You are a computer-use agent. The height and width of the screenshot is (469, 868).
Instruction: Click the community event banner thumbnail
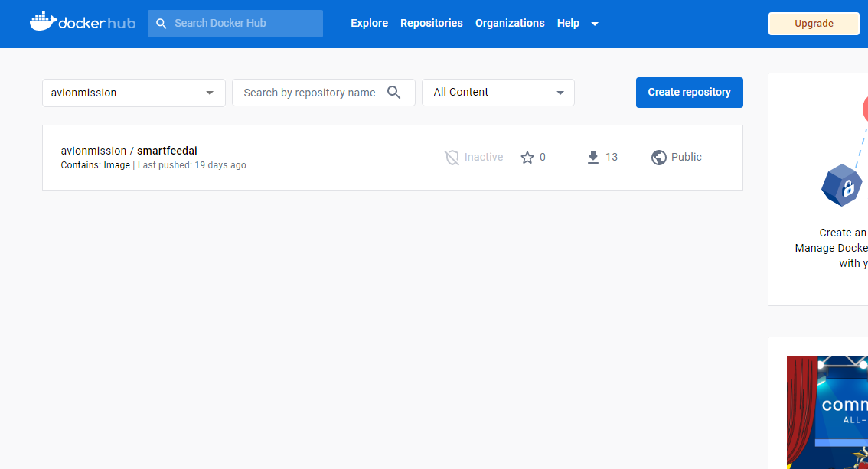tap(834, 412)
